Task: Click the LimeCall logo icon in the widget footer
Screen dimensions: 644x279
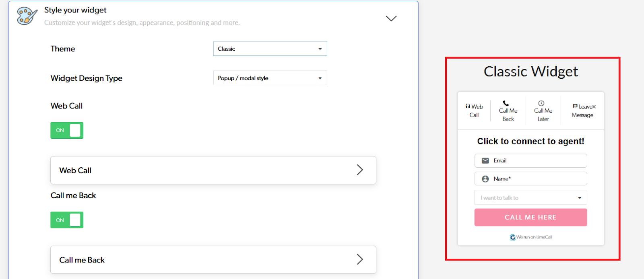Action: (512, 237)
